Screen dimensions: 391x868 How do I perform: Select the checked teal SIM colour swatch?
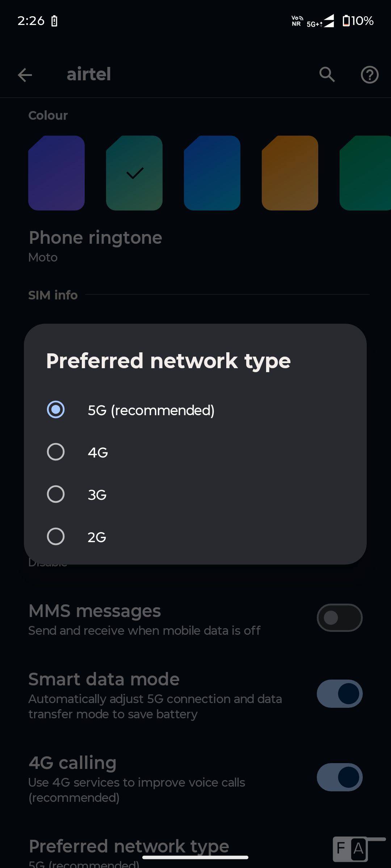[134, 173]
